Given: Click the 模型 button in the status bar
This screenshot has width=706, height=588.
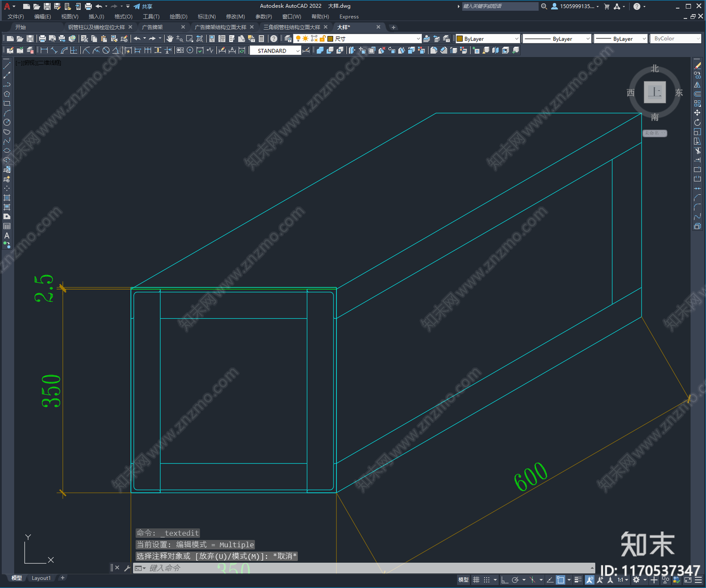Looking at the screenshot, I should [x=463, y=580].
